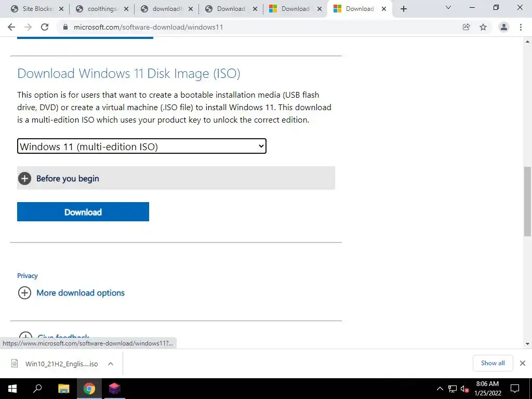The width and height of the screenshot is (532, 399).
Task: Click the blue Download button
Action: pyautogui.click(x=83, y=212)
